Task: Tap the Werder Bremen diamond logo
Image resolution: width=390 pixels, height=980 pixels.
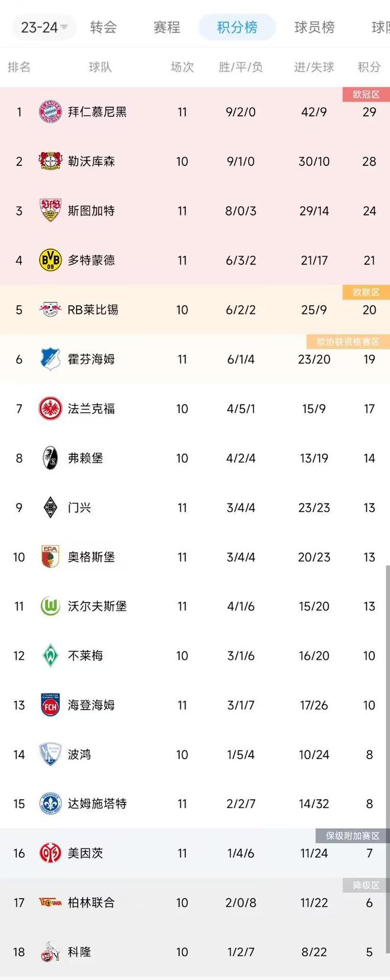Action: click(50, 656)
